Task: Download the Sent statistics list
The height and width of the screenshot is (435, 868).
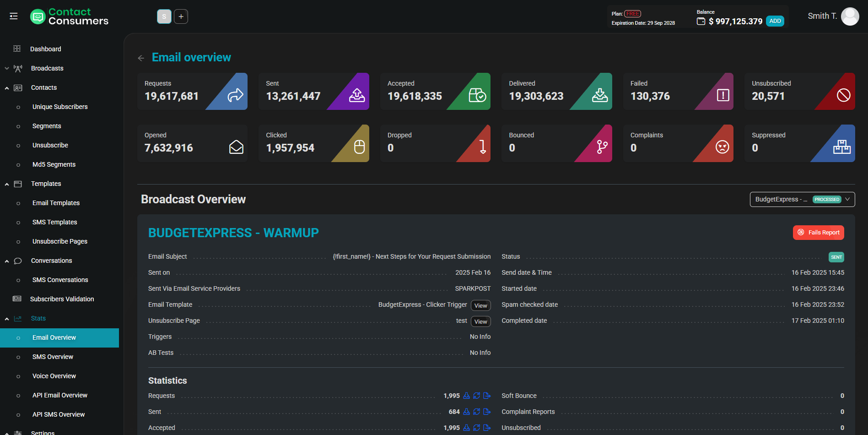Action: click(467, 412)
